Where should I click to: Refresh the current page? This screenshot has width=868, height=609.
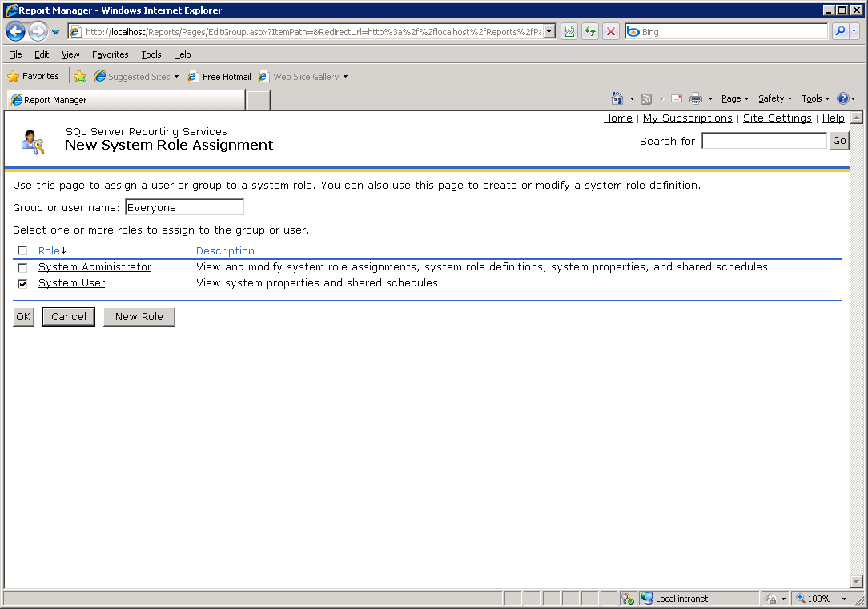(x=592, y=31)
